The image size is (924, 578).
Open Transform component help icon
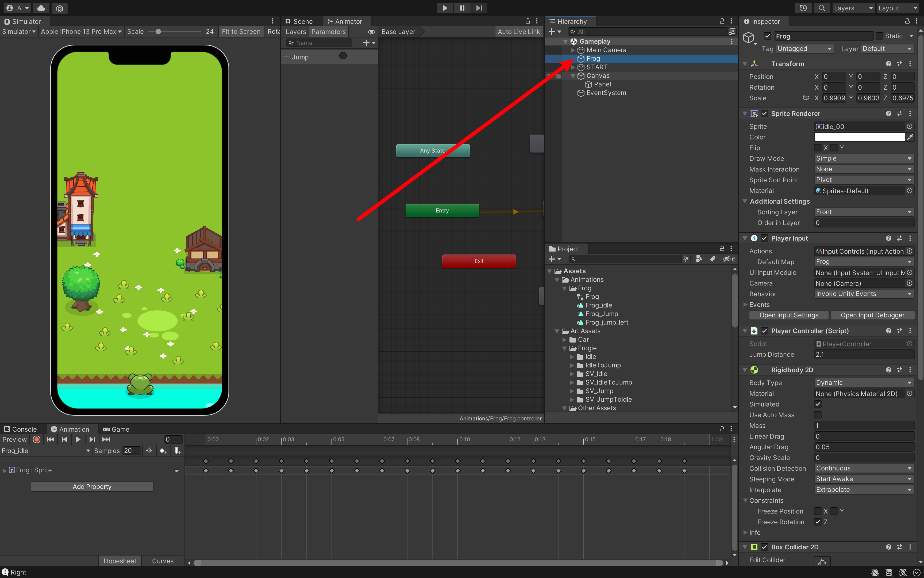pyautogui.click(x=888, y=64)
